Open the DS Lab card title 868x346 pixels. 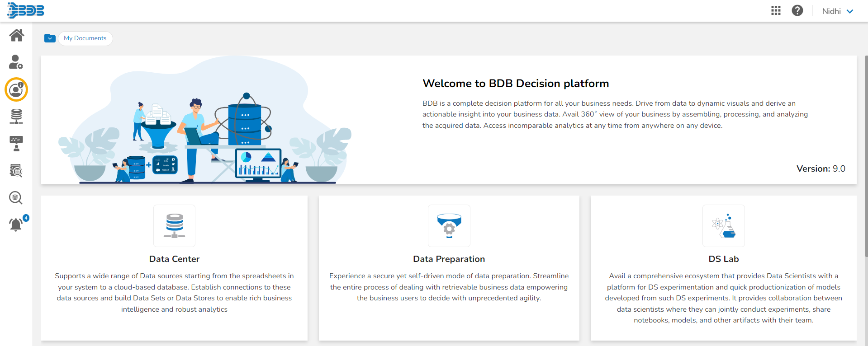point(724,259)
